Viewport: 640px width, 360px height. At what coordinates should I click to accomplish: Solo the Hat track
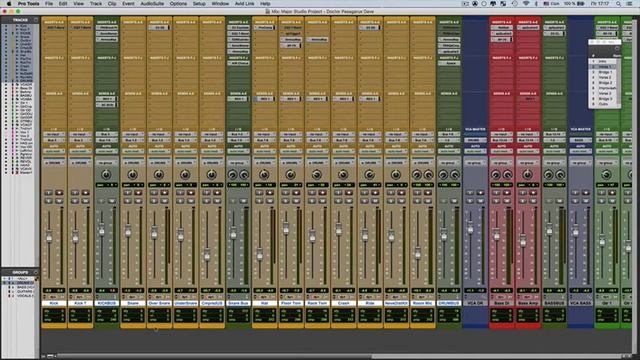[259, 201]
